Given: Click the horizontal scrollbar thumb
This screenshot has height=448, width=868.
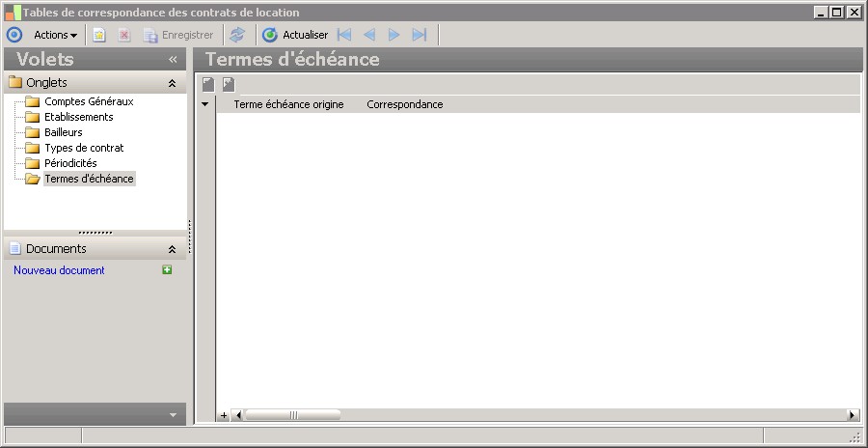Looking at the screenshot, I should [293, 415].
